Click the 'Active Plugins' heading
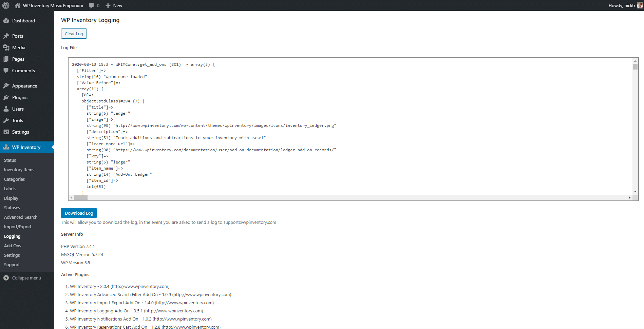This screenshot has width=644, height=329. point(75,274)
